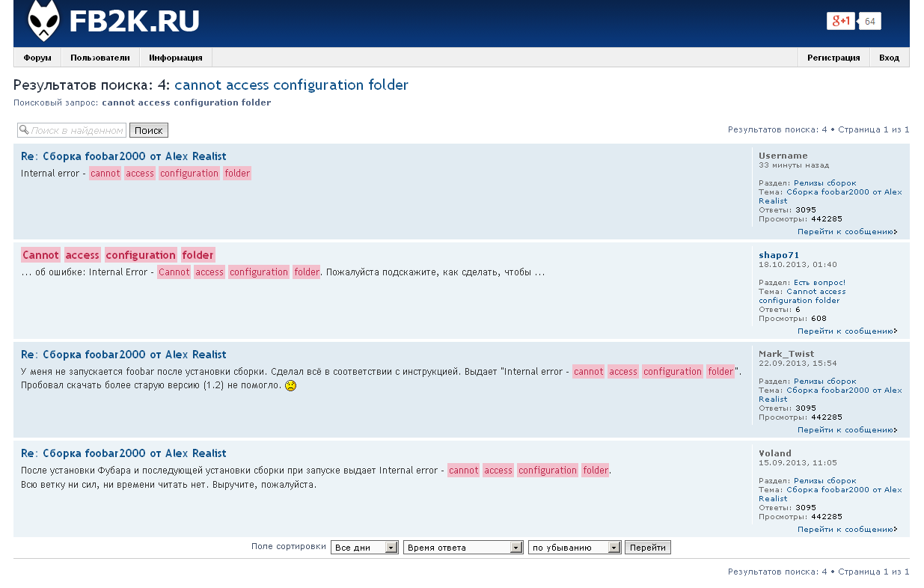Click the Перейти sort button
924x588 pixels.
coord(648,548)
